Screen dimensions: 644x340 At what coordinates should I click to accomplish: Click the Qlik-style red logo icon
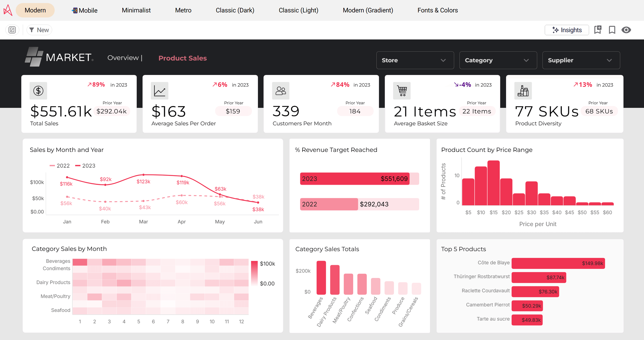pos(8,10)
